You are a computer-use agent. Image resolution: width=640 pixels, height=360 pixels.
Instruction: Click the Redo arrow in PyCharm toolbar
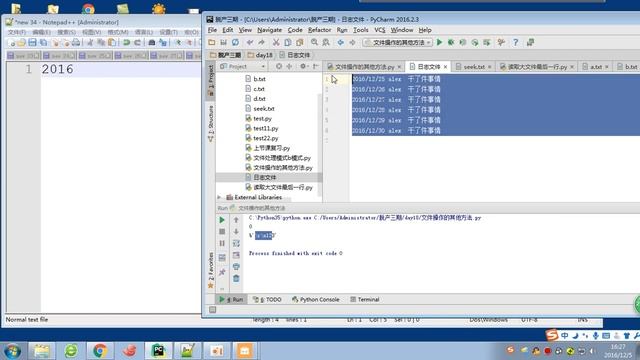point(261,42)
